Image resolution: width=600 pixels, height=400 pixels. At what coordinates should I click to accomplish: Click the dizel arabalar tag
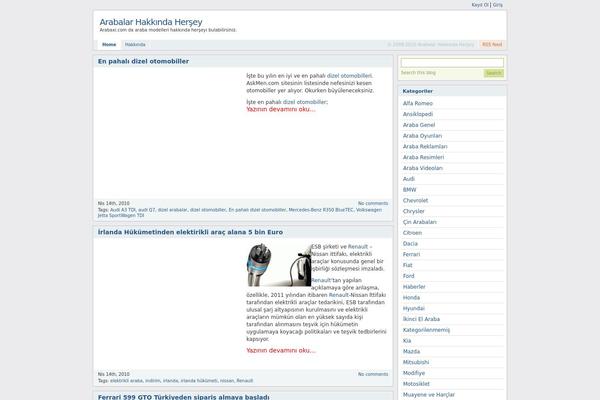(173, 210)
